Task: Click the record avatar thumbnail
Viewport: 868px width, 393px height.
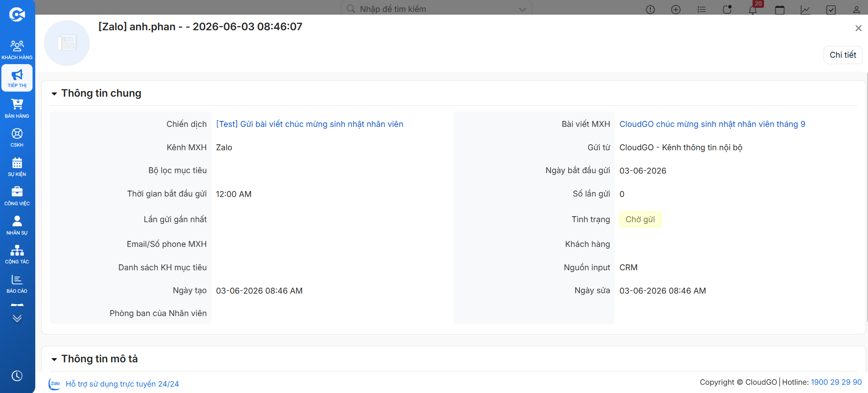Action: 67,43
